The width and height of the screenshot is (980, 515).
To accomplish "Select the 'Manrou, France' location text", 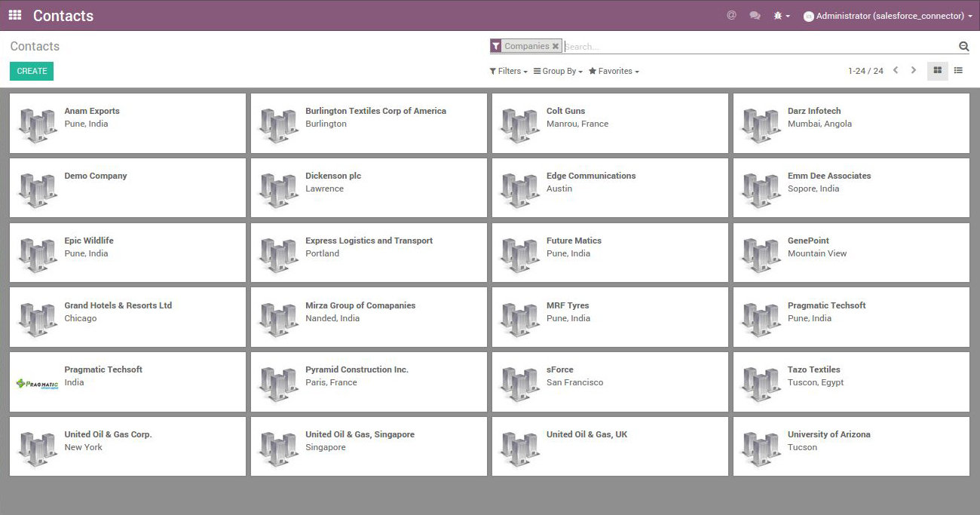I will click(577, 124).
